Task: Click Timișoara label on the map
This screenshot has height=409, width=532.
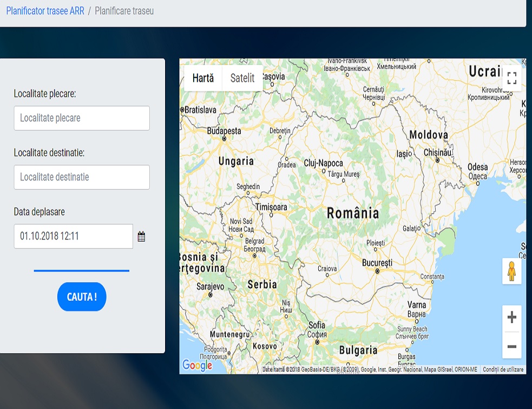Action: 271,207
